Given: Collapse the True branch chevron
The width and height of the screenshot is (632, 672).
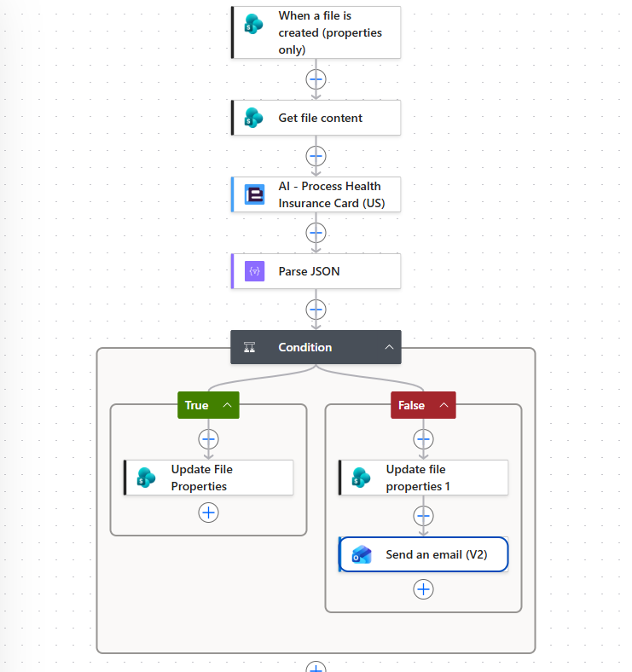Looking at the screenshot, I should click(227, 405).
